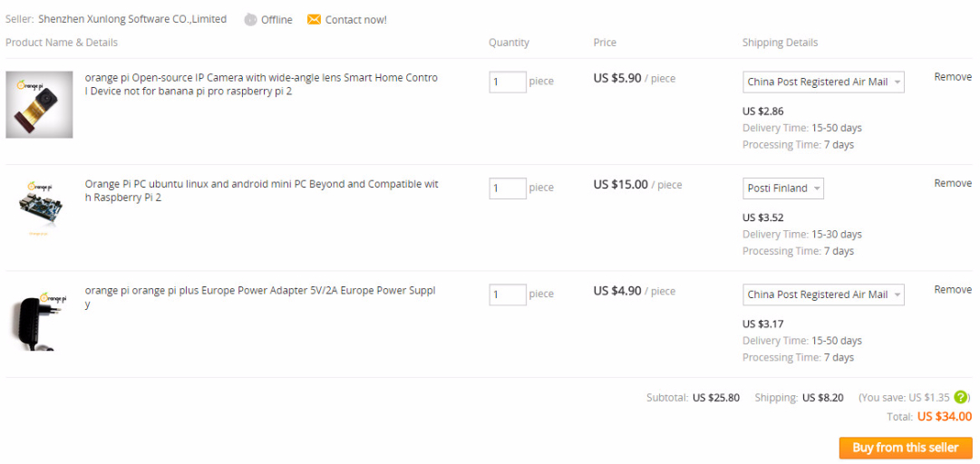Image resolution: width=980 pixels, height=464 pixels.
Task: Open the Orange Pi PC board thumbnail
Action: click(x=39, y=207)
